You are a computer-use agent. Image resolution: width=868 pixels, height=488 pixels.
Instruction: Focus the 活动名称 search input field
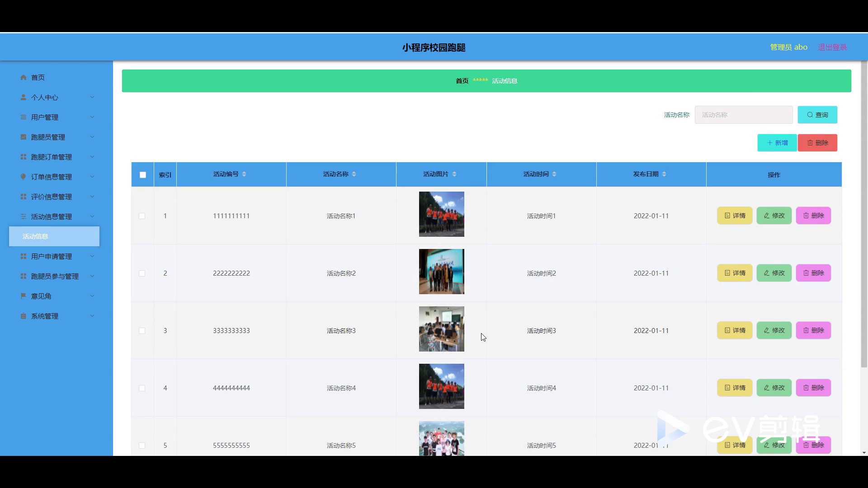744,115
